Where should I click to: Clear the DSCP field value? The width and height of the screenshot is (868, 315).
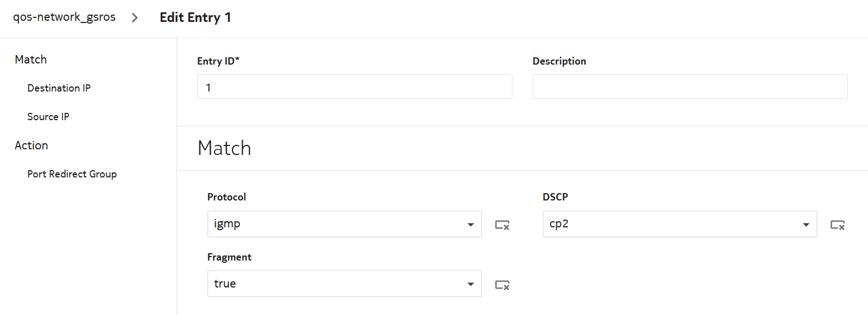[838, 225]
